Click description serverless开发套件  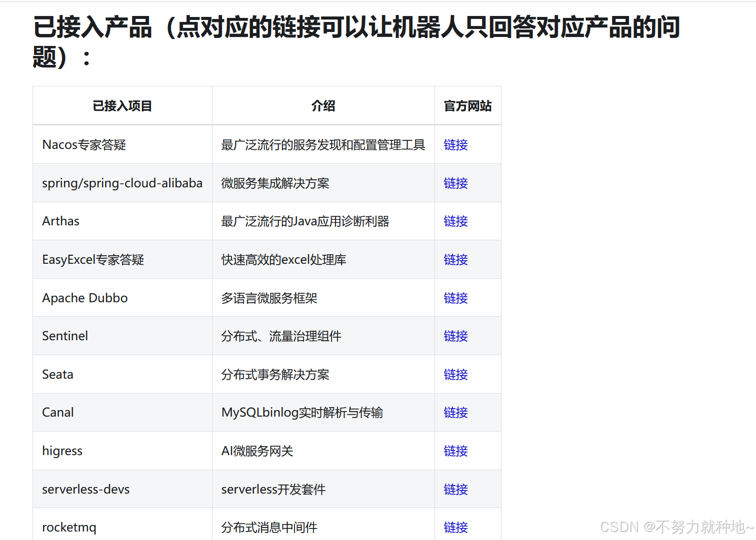(x=273, y=490)
